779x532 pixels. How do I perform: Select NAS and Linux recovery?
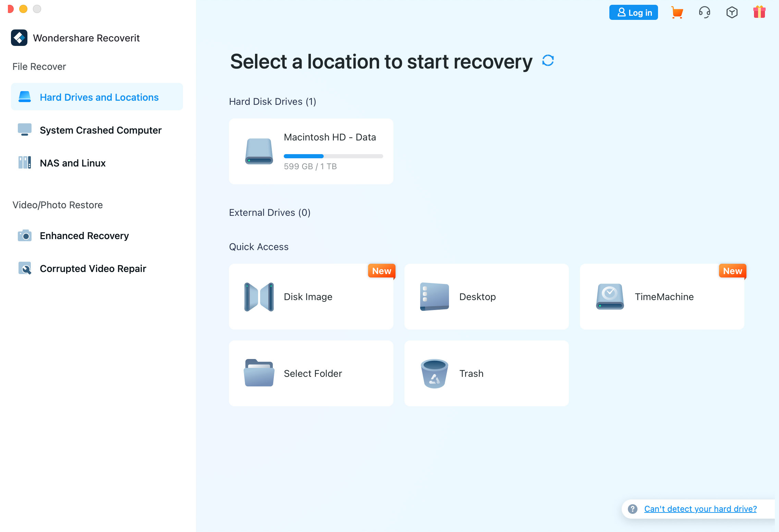(x=72, y=163)
